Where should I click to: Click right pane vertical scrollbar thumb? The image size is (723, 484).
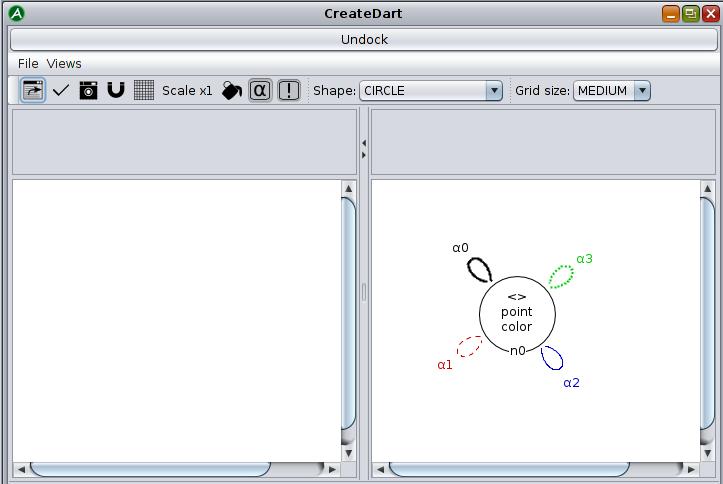coord(707,313)
